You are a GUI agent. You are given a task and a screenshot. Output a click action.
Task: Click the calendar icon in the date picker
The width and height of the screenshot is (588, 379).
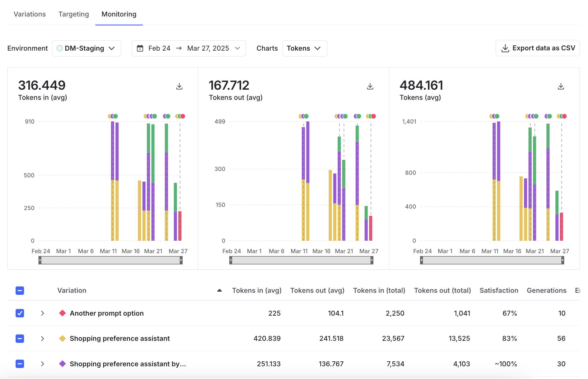click(140, 48)
